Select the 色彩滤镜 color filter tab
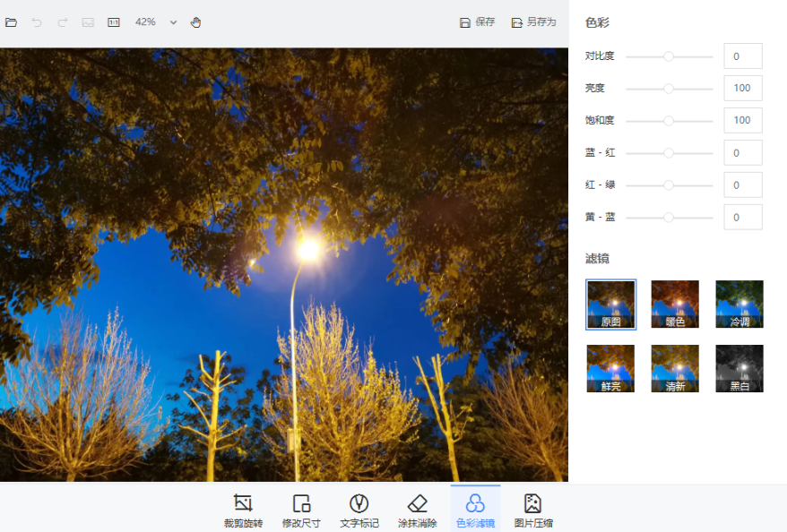Image resolution: width=787 pixels, height=532 pixels. click(x=475, y=510)
